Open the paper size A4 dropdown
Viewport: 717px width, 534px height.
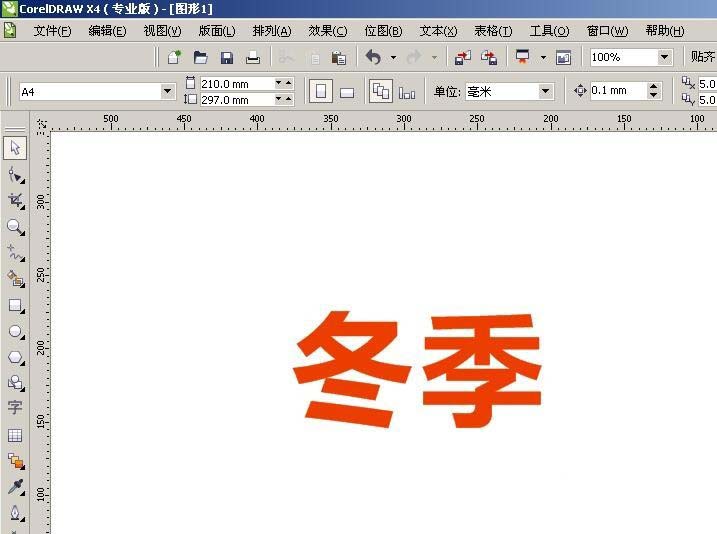168,91
